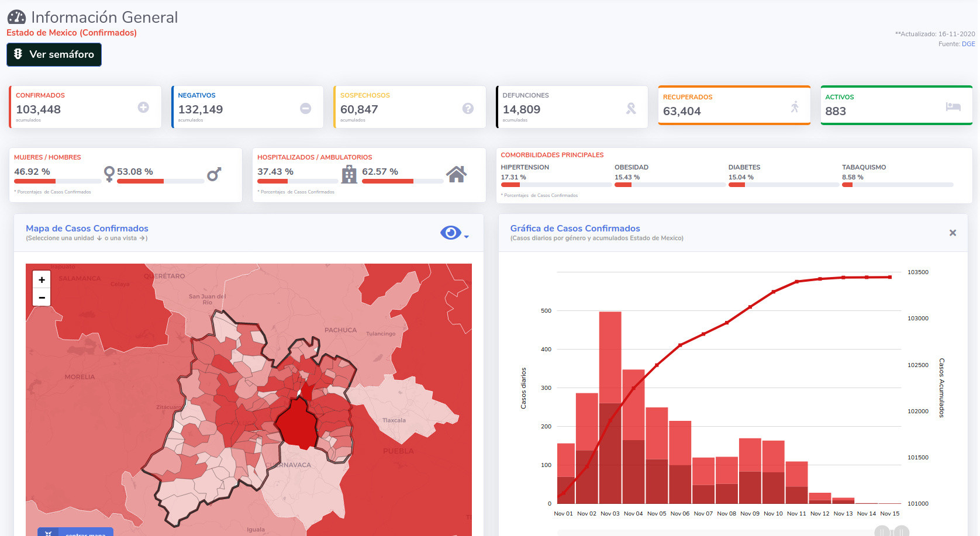Click the dashboard gauge icon beside Información General

(x=16, y=17)
